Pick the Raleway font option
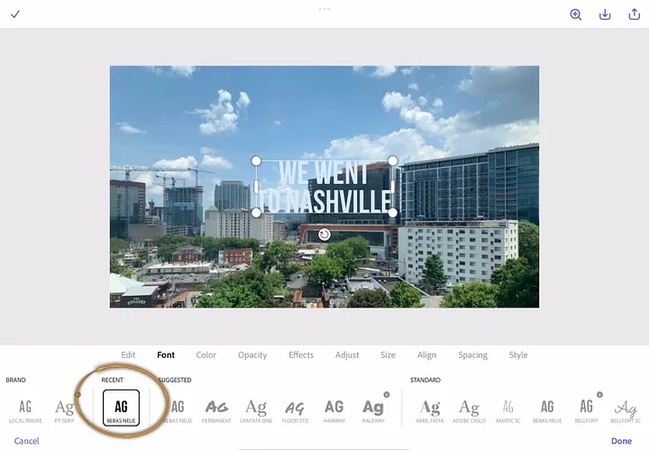This screenshot has height=450, width=649. click(x=373, y=410)
